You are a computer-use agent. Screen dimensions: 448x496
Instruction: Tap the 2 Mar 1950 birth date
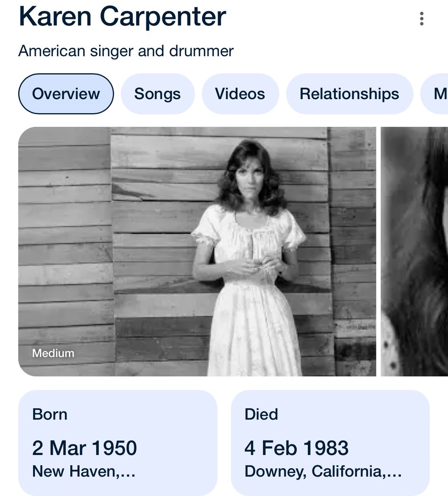click(84, 448)
